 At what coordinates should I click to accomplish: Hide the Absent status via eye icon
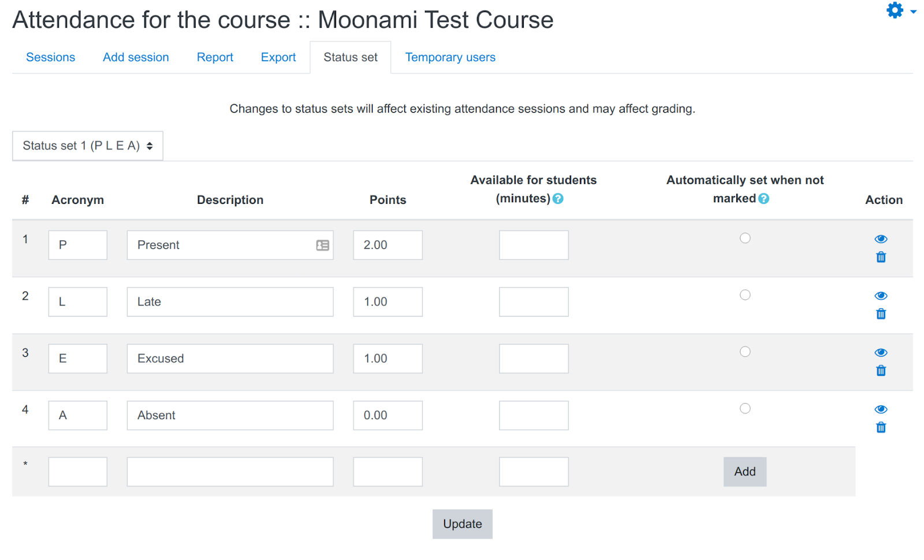[881, 409]
